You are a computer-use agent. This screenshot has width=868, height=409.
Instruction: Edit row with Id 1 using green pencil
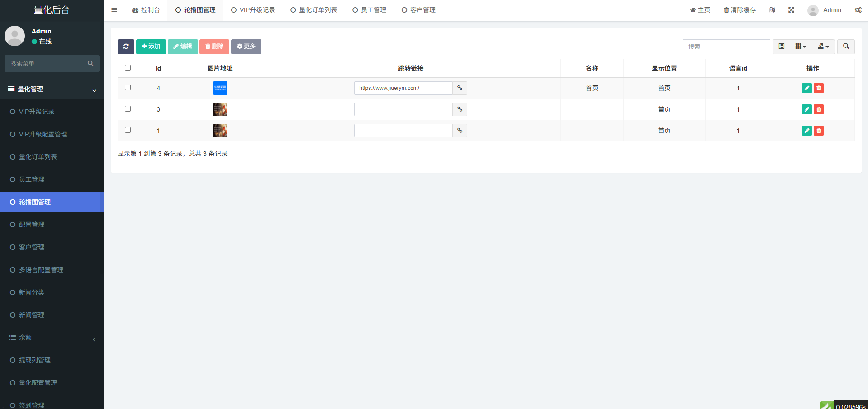806,131
